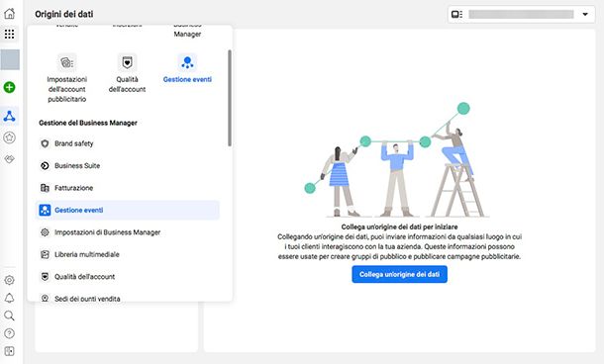Select Fatturazione menu entry
This screenshot has width=604, height=364.
[x=127, y=188]
